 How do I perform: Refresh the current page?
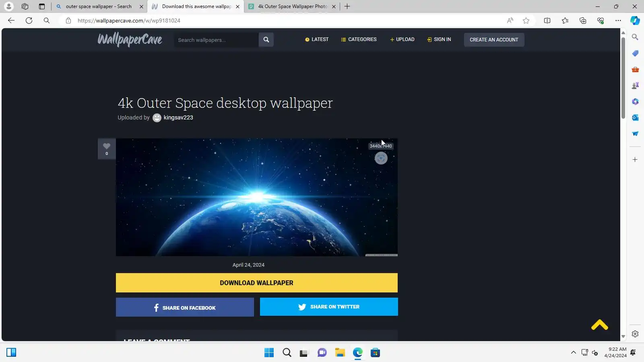(x=29, y=21)
